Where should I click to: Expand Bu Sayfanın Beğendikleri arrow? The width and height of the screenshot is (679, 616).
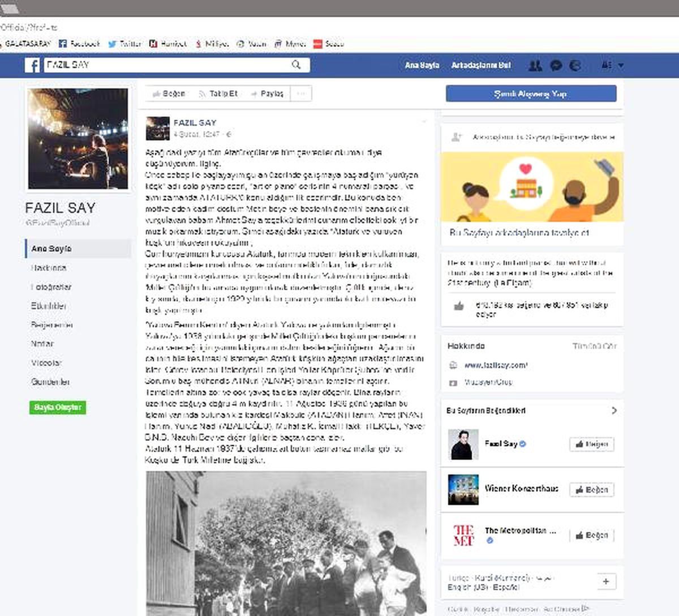coord(614,410)
